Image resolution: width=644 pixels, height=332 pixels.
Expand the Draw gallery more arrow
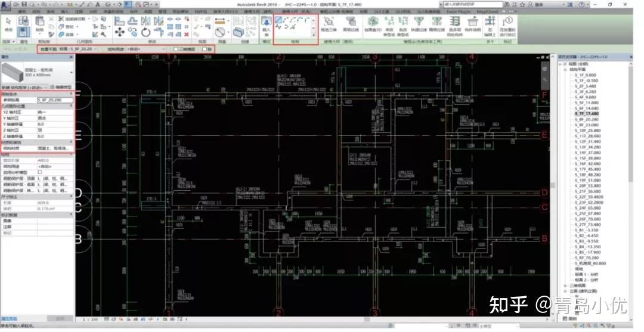(314, 35)
